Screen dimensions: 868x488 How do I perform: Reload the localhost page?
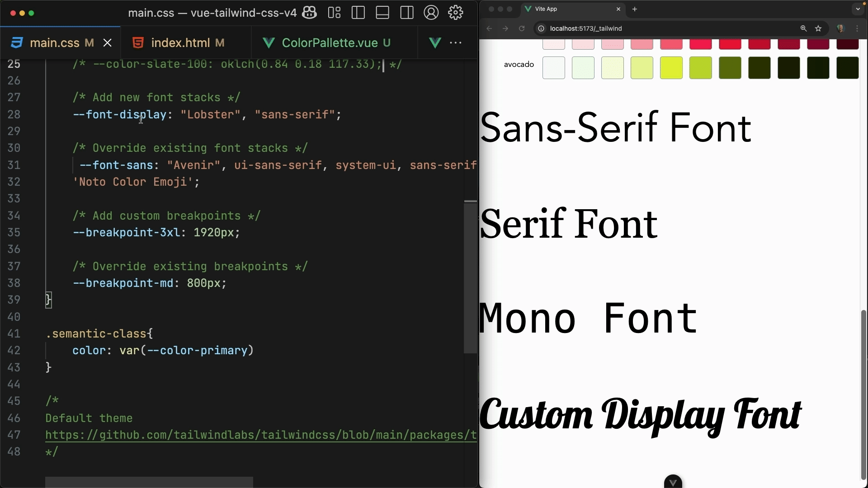coord(522,28)
